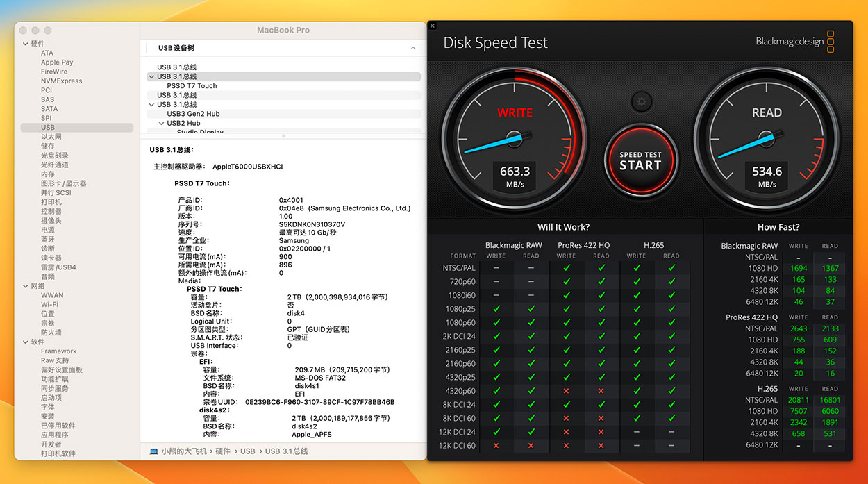This screenshot has width=868, height=484.
Task: Open PCI in the sidebar
Action: pos(46,90)
